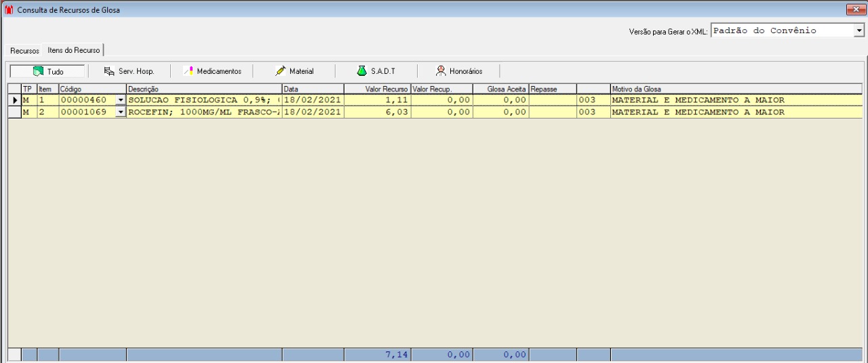Show Material items with syringe icon
Viewport: 868px width, 363px height.
[x=280, y=71]
